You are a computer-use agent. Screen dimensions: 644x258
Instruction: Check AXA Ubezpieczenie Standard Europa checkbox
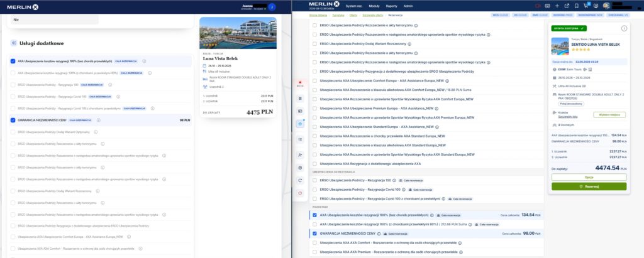coord(314,127)
